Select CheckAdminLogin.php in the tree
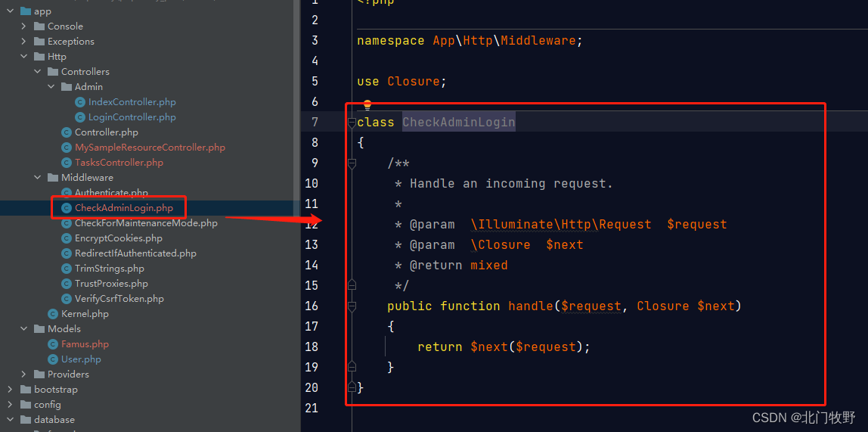This screenshot has height=432, width=868. pyautogui.click(x=124, y=208)
